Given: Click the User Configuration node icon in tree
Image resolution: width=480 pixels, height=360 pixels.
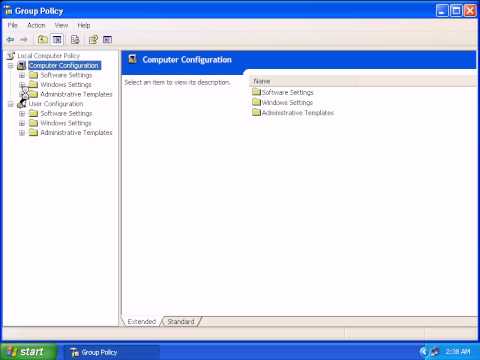Looking at the screenshot, I should 21,104.
